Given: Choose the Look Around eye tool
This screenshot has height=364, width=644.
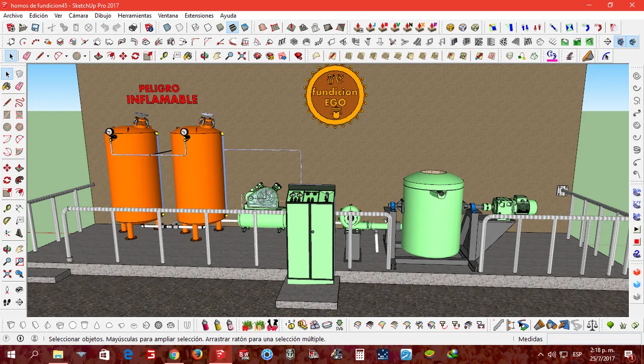Looking at the screenshot, I should (20, 289).
